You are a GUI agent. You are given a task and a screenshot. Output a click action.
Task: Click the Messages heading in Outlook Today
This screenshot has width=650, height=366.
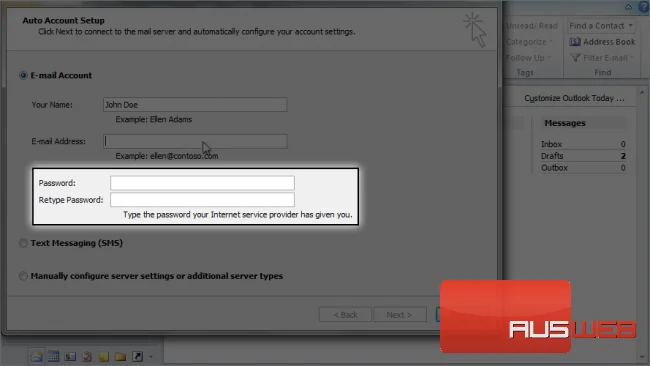click(x=565, y=123)
